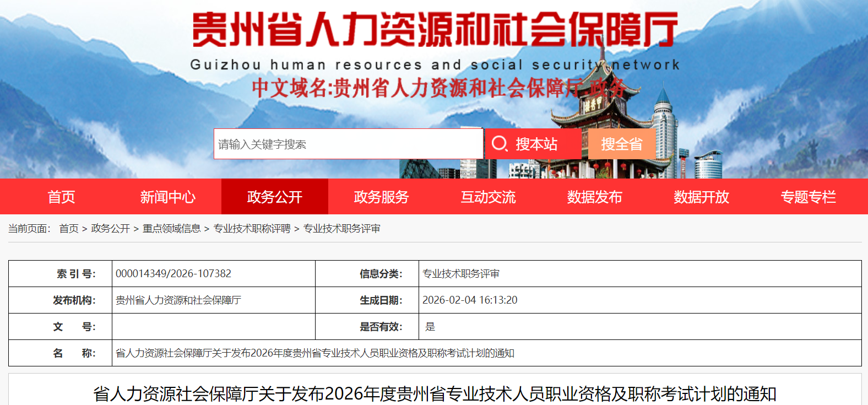Select the index number 000014349/2026-107382
The image size is (868, 405).
pyautogui.click(x=173, y=274)
